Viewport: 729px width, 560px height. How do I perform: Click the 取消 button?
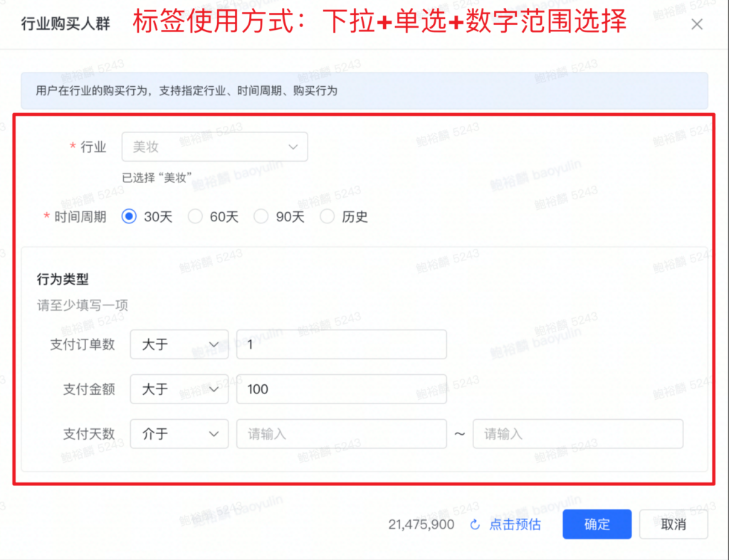pyautogui.click(x=673, y=525)
